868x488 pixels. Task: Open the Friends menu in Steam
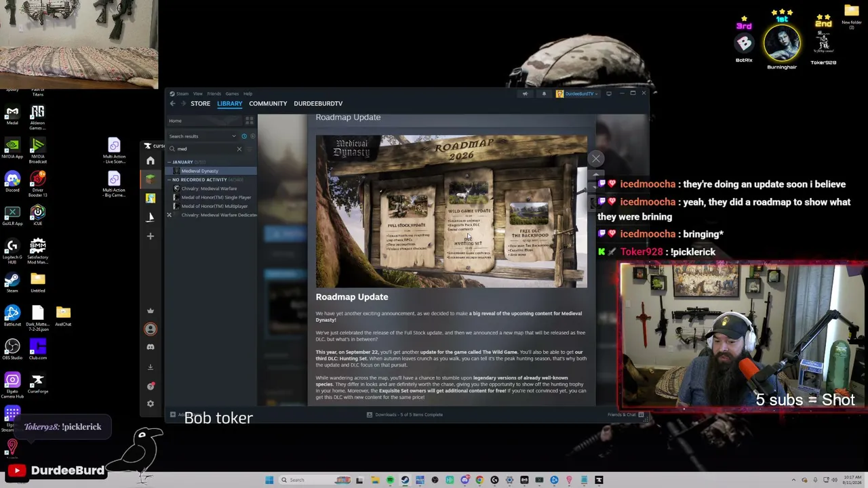214,94
